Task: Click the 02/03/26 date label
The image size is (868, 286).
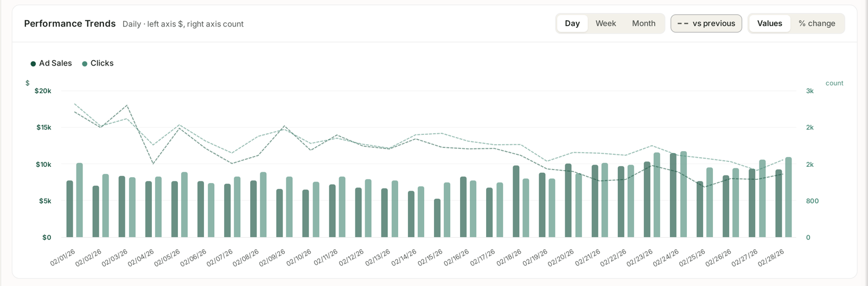Action: coord(115,257)
